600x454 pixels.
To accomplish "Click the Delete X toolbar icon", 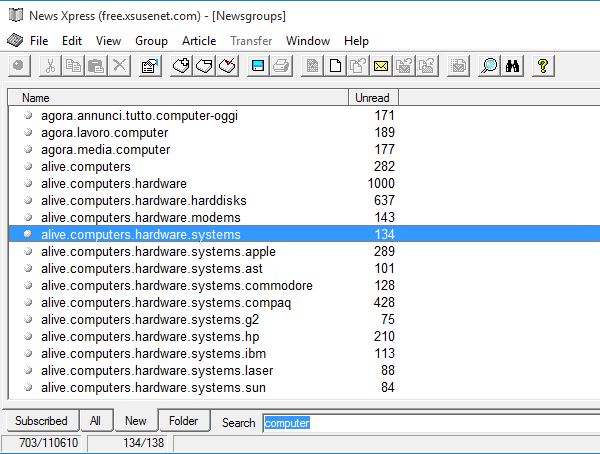I will [119, 66].
